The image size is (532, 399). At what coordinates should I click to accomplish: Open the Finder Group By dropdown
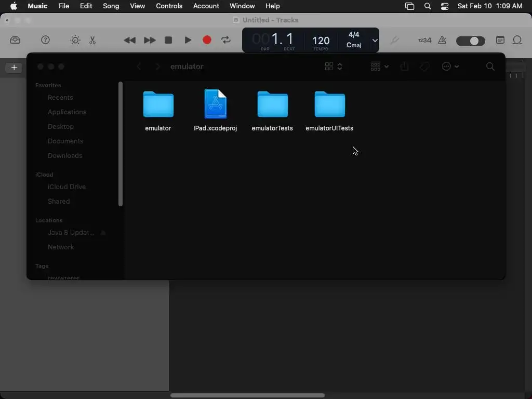(379, 66)
